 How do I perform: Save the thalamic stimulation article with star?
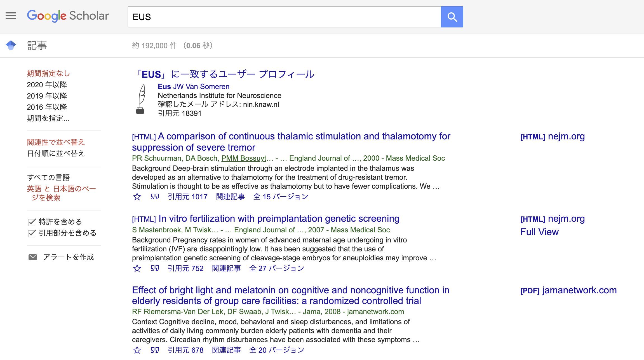(x=137, y=197)
